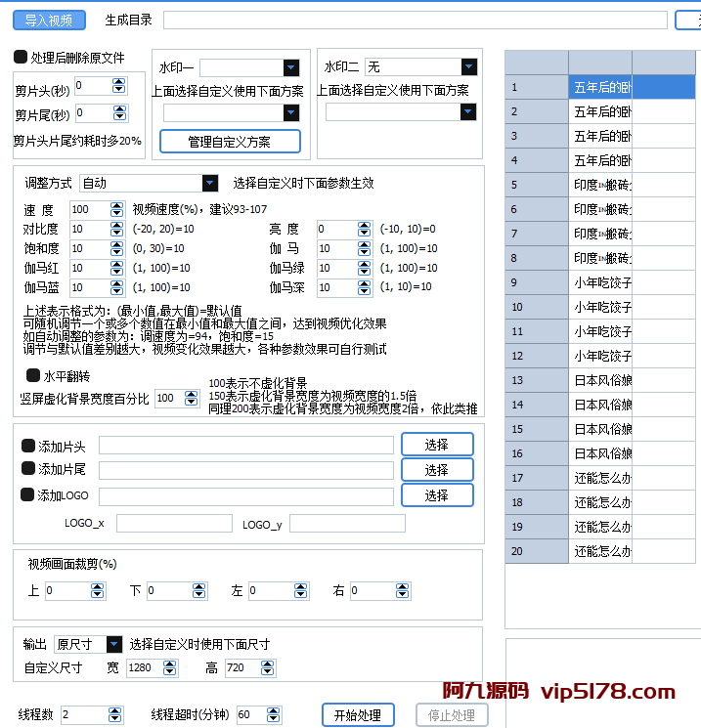
Task: Click the crop 左 stepper arrows
Action: coord(300,590)
